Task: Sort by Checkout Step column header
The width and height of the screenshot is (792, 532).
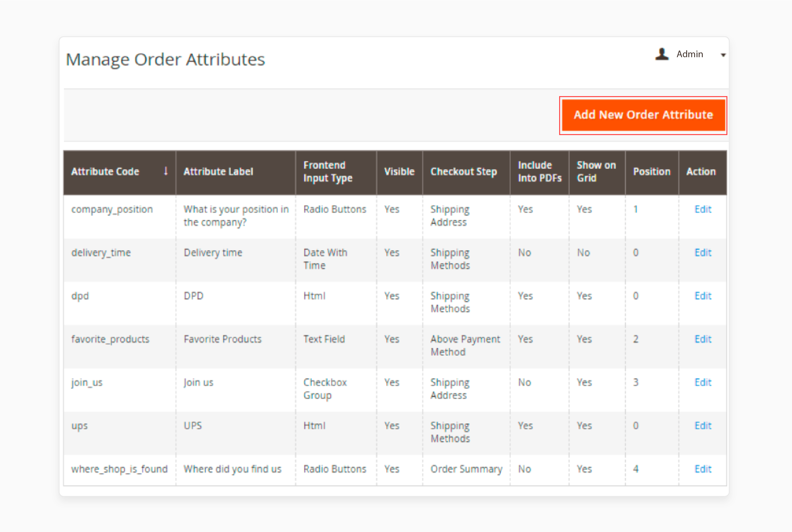Action: pos(466,172)
